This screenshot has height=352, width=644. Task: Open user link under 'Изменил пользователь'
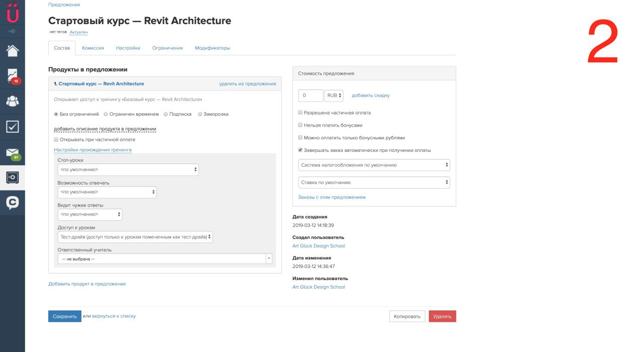(x=318, y=287)
